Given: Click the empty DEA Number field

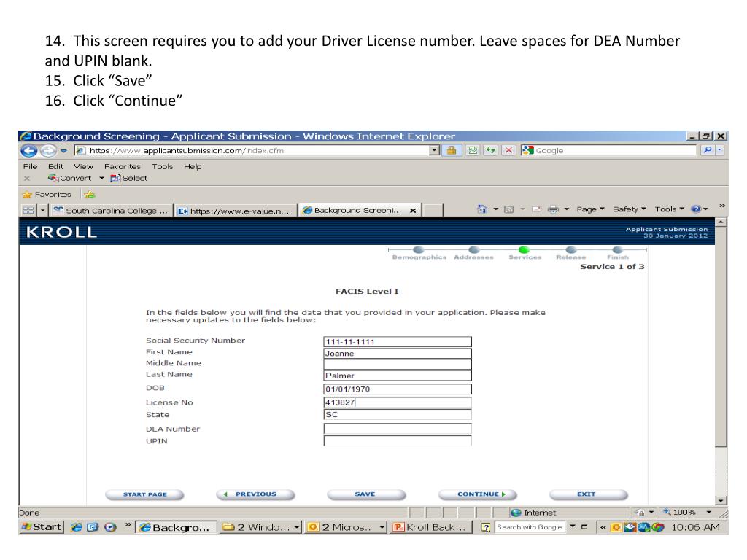Looking at the screenshot, I should pyautogui.click(x=398, y=429).
